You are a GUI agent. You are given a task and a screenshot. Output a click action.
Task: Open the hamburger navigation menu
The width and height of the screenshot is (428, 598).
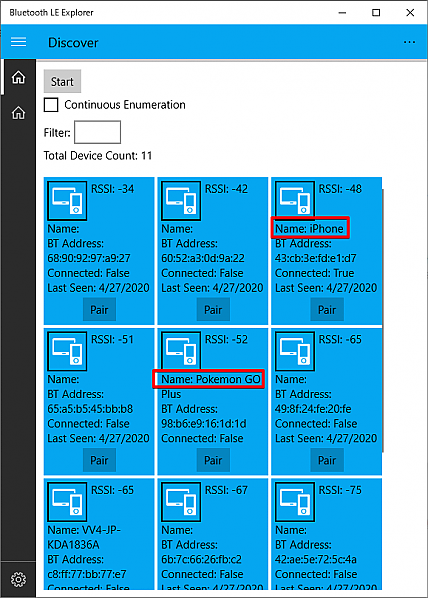coord(18,42)
